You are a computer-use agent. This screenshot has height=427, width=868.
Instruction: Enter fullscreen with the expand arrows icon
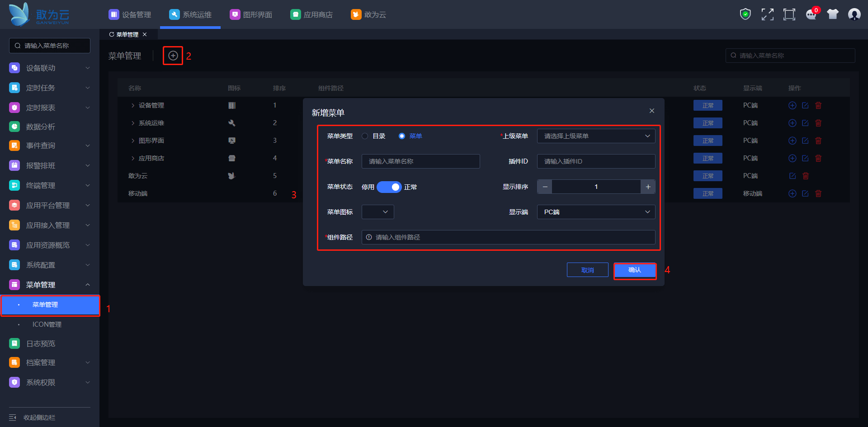point(767,14)
